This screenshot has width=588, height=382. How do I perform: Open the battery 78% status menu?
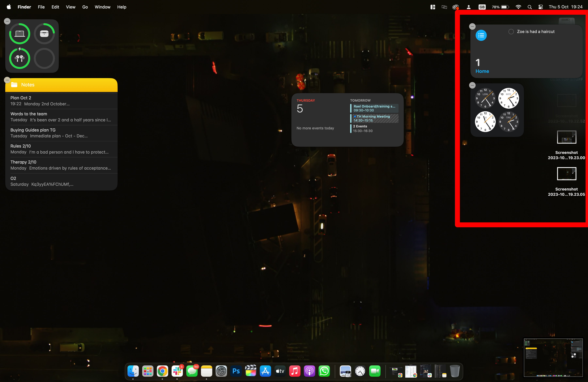click(500, 7)
